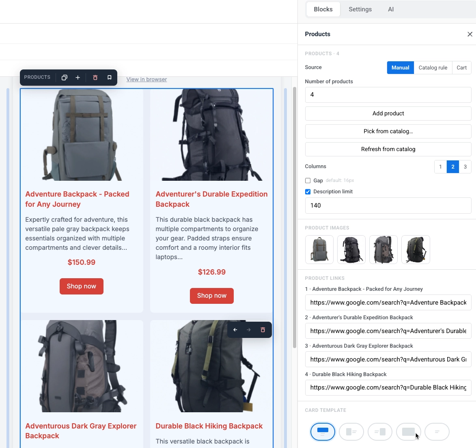
Task: Add a block with plus icon
Action: pos(78,78)
